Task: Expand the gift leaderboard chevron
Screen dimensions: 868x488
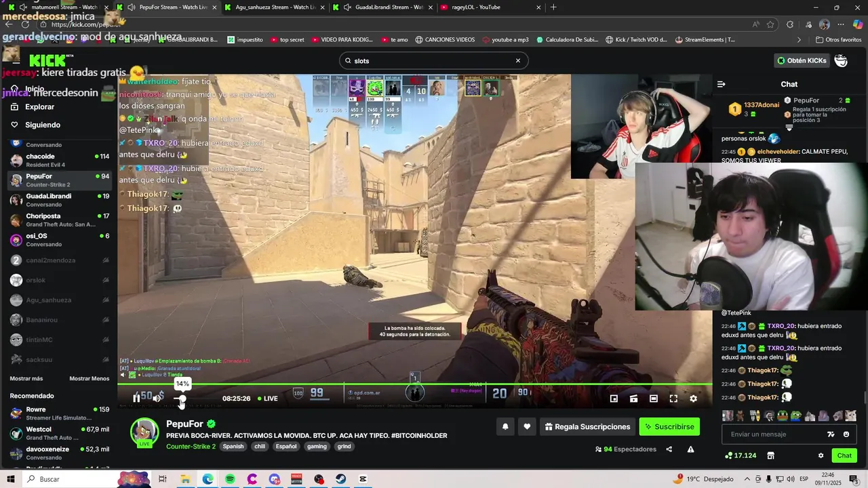Action: click(x=789, y=127)
